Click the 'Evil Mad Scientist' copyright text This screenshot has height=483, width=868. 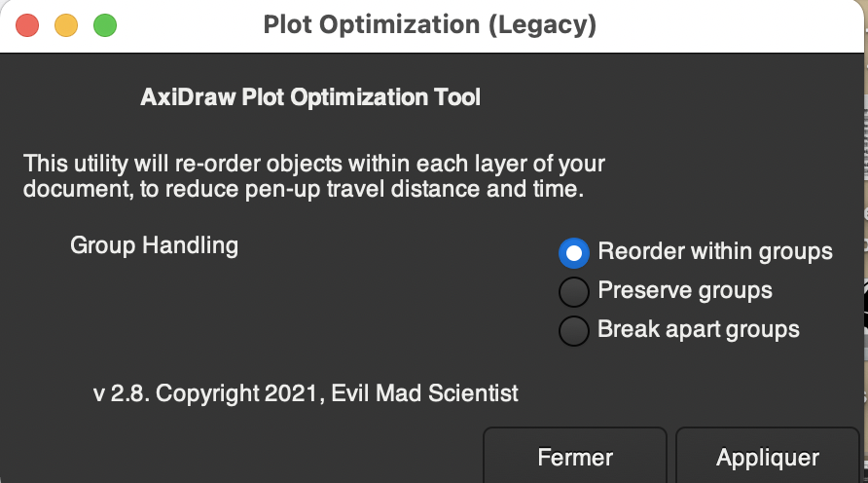[x=424, y=393]
